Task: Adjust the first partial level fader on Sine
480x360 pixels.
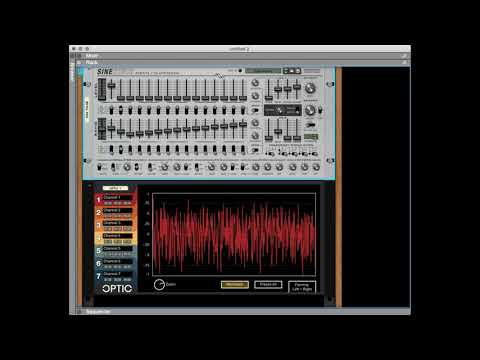Action: [x=111, y=86]
